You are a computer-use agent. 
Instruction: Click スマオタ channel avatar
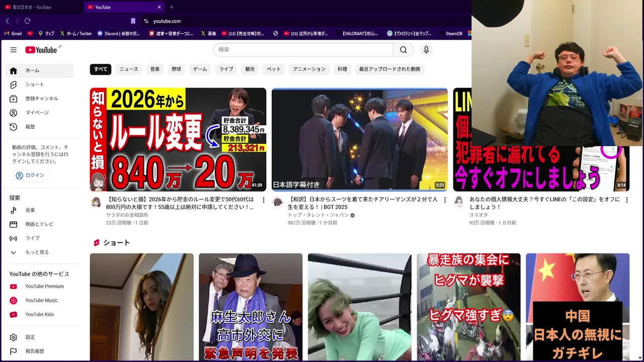click(459, 202)
